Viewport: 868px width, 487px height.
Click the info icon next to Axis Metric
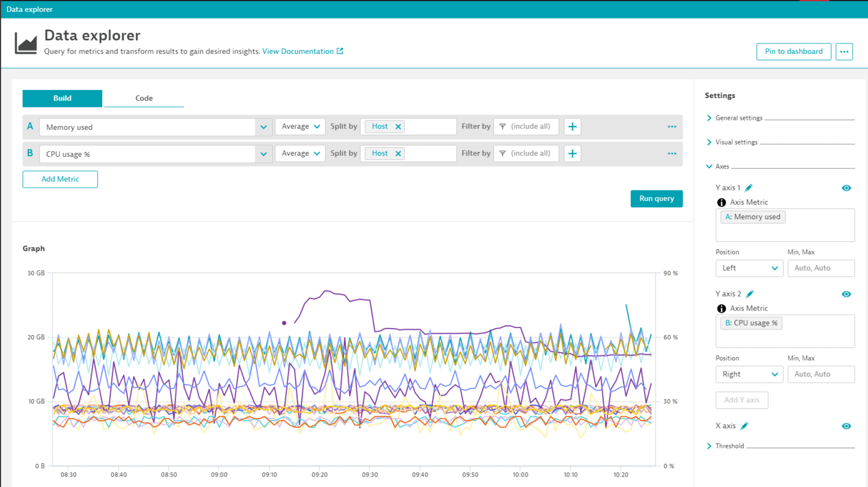pos(721,202)
